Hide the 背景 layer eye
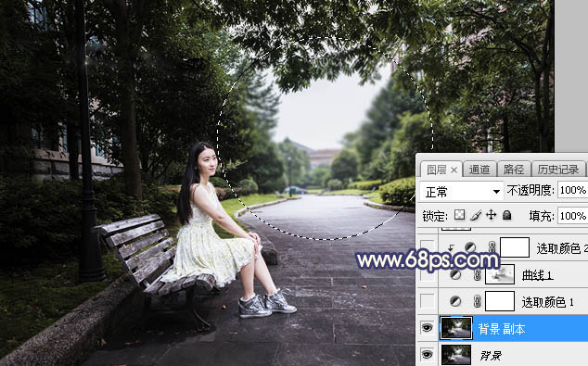This screenshot has width=588, height=366. click(428, 354)
